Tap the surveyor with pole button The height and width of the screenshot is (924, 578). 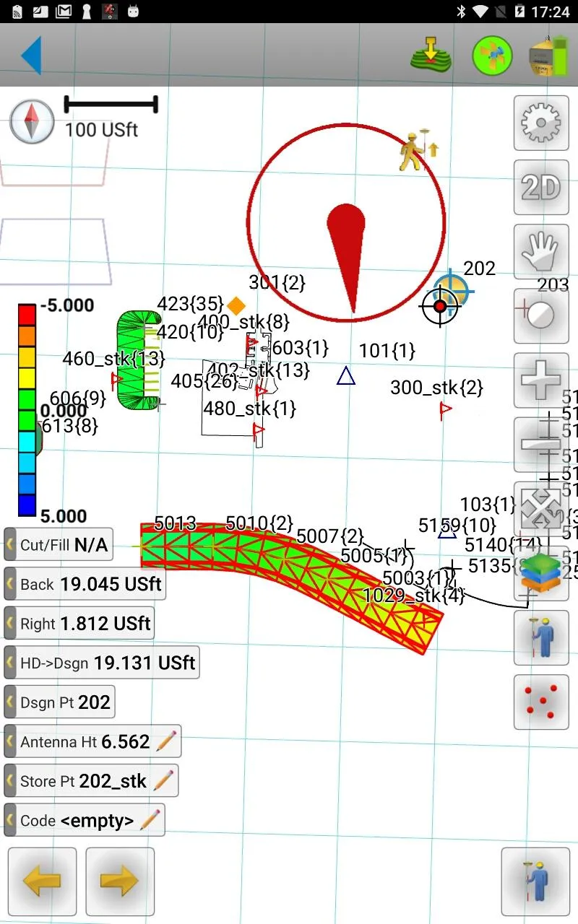[x=541, y=637]
